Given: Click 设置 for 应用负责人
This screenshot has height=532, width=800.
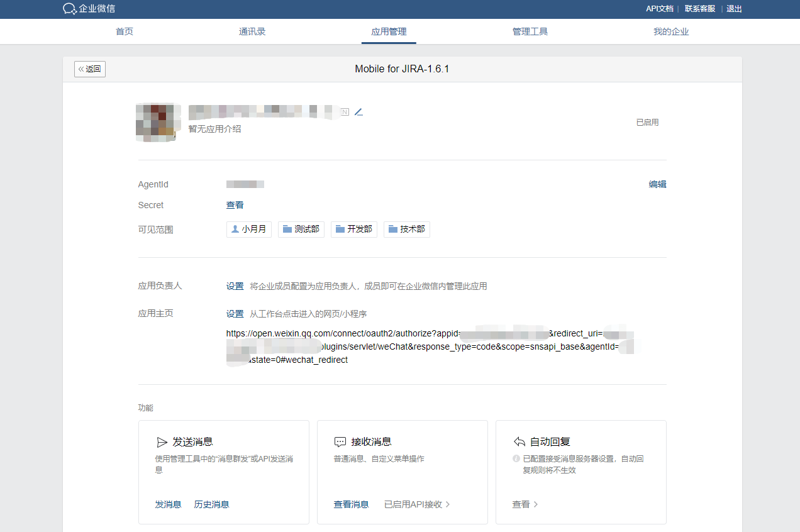Looking at the screenshot, I should tap(235, 286).
